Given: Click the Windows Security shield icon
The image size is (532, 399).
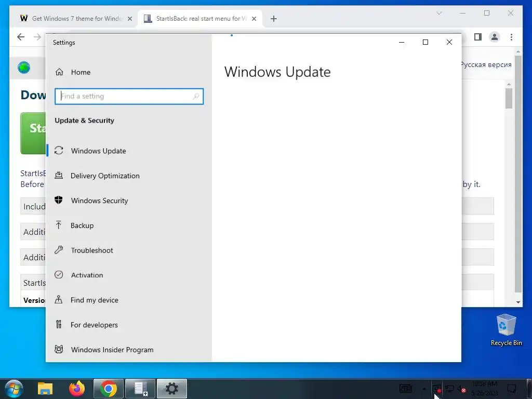Looking at the screenshot, I should [x=59, y=200].
